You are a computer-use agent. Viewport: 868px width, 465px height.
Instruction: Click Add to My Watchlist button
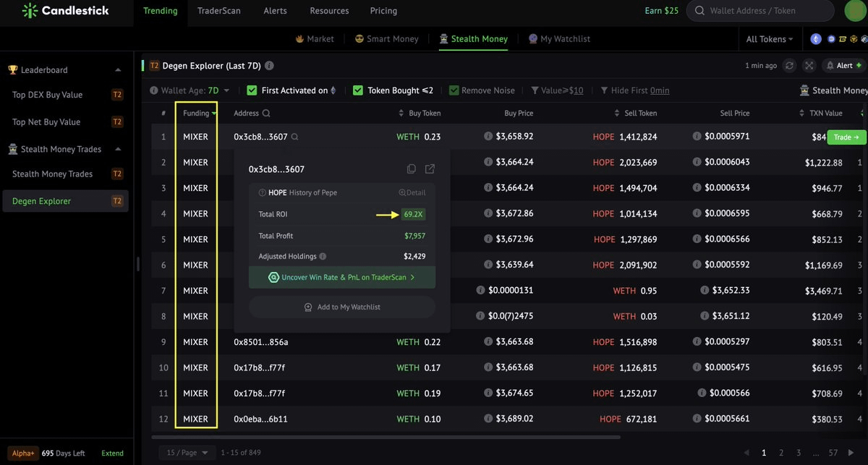click(x=342, y=307)
